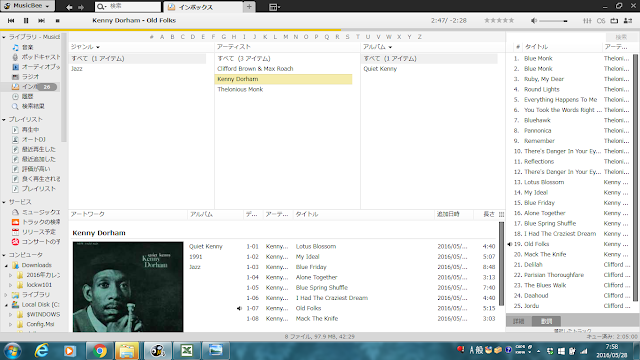Navigate back with the back arrow
Screen dimensions: 640x360
pyautogui.click(x=69, y=7)
